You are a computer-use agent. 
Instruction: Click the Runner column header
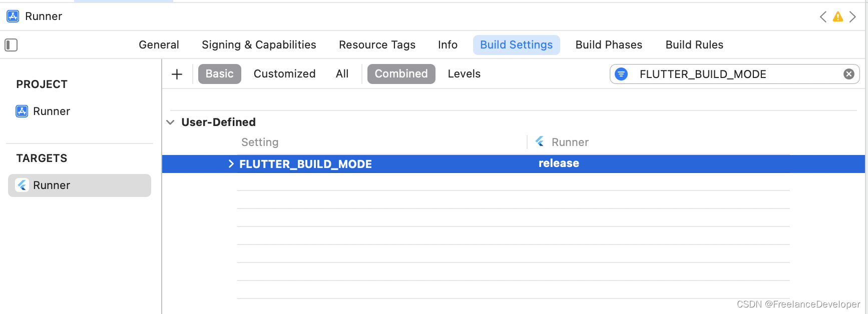point(570,142)
